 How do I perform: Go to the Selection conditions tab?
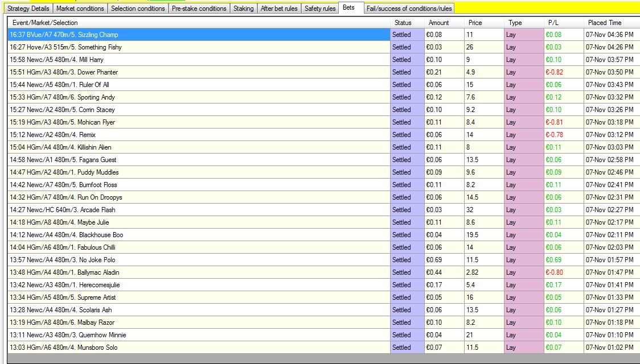click(138, 8)
